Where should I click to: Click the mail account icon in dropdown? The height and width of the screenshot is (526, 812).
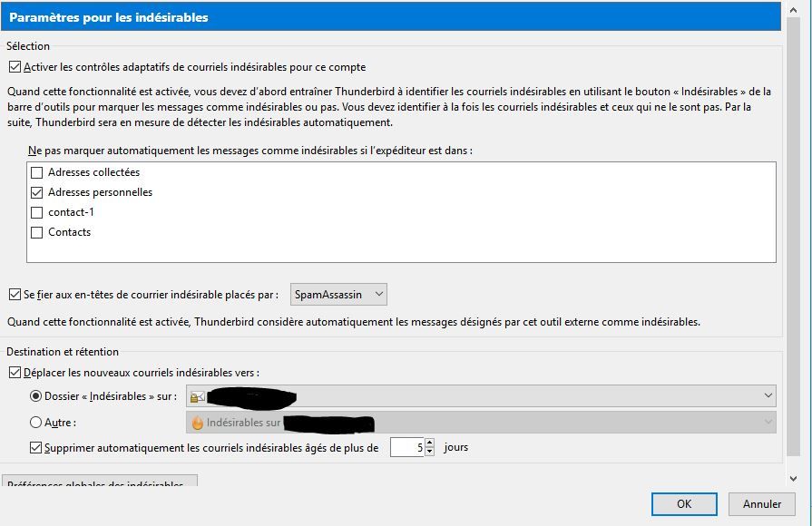[197, 397]
